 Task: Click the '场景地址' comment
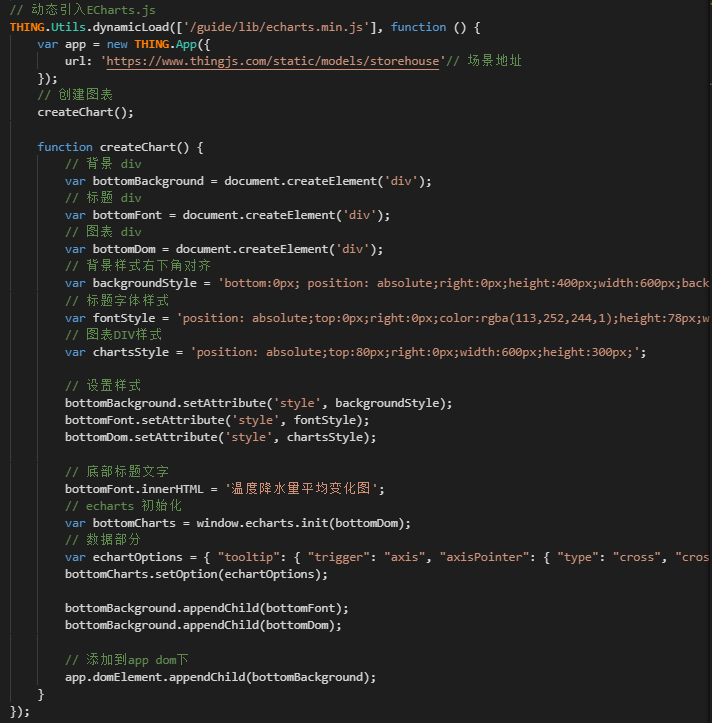point(484,61)
